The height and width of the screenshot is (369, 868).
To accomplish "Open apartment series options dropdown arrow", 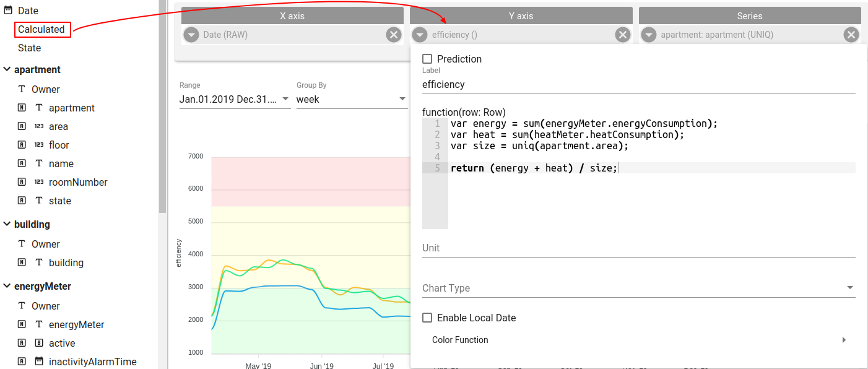I will coord(648,35).
